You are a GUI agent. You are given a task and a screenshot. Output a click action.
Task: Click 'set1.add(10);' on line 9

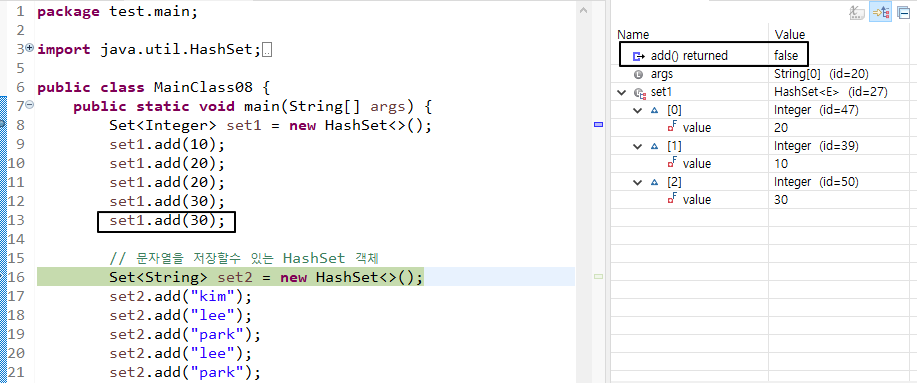tap(167, 145)
